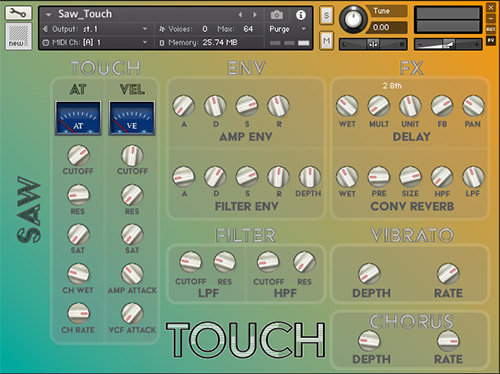Open the instrument info icon
The image size is (500, 374).
pos(301,15)
